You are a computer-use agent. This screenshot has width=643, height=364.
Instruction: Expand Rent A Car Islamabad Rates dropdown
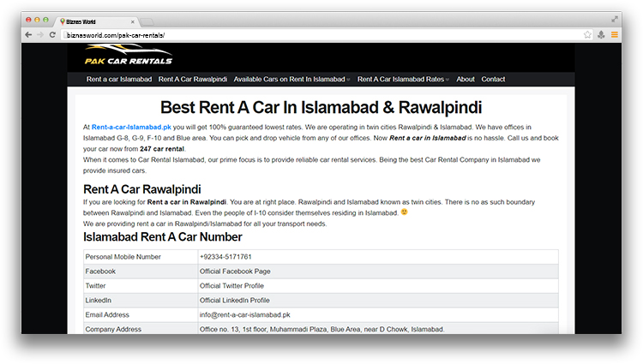point(403,80)
